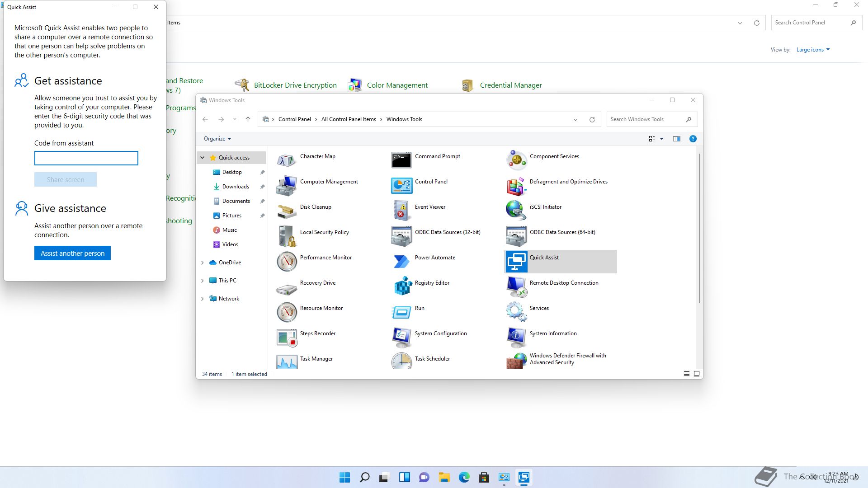Screen dimensions: 868x488
Task: Click the Windows Tools vertical scrollbar
Action: point(700,228)
